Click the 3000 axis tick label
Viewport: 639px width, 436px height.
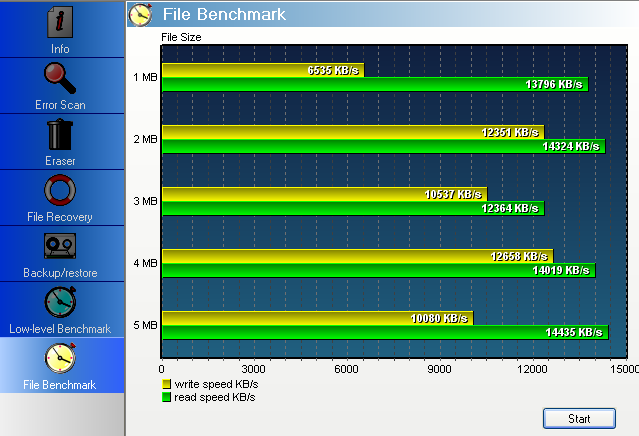tap(253, 369)
